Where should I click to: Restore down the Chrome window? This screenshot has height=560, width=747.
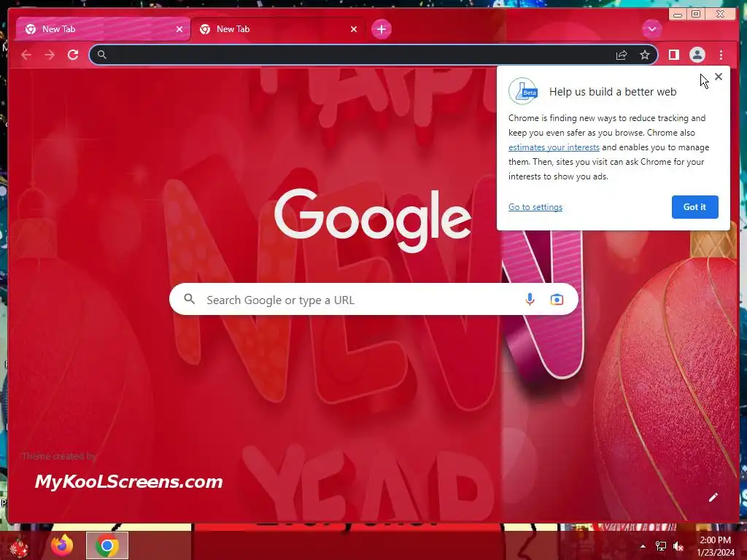click(x=696, y=14)
